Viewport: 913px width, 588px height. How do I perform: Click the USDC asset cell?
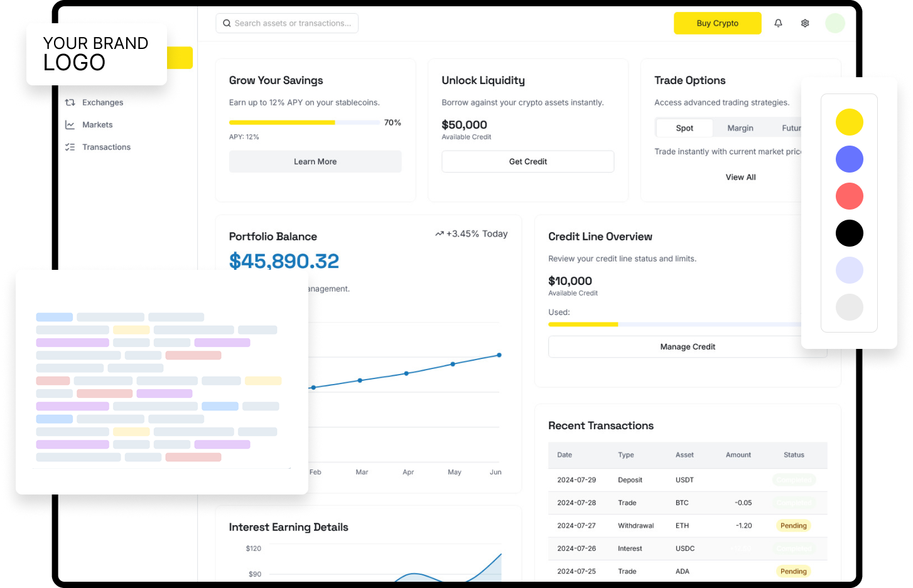pyautogui.click(x=685, y=548)
